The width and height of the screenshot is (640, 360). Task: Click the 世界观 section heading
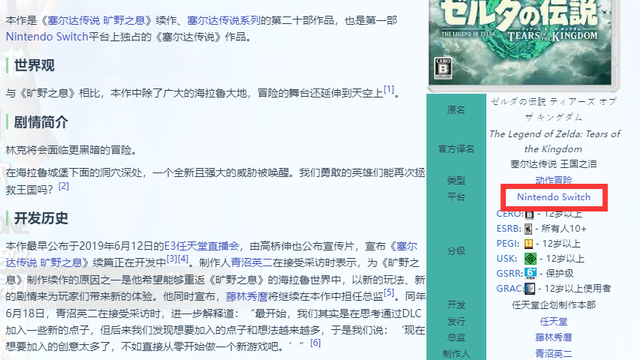click(34, 65)
